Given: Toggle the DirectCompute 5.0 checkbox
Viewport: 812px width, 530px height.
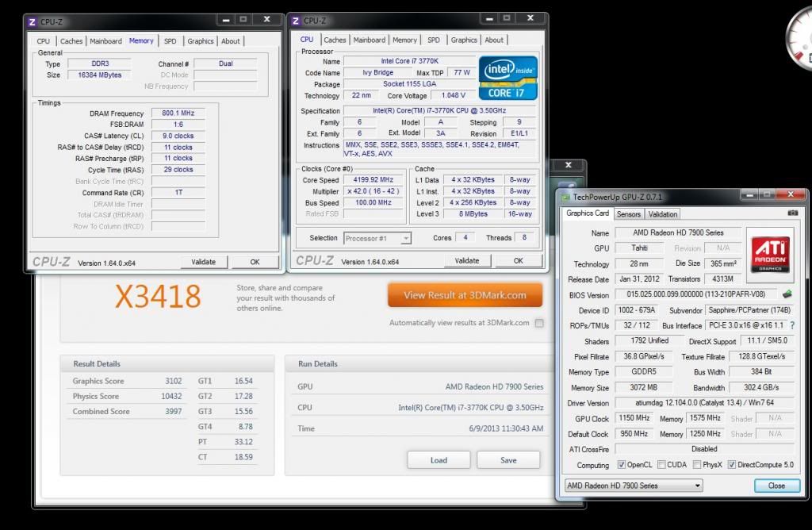Looking at the screenshot, I should [x=731, y=465].
